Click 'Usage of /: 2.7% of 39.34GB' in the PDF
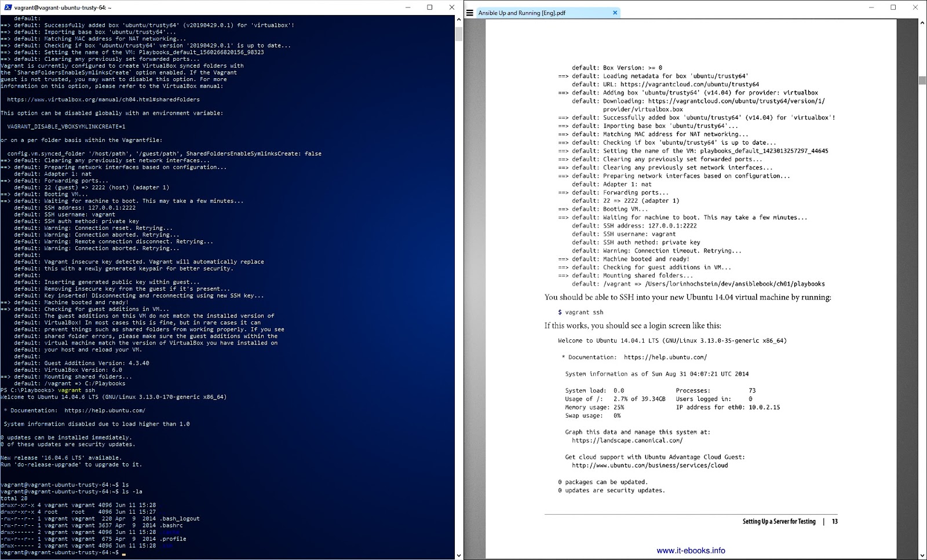This screenshot has width=927, height=560. pyautogui.click(x=615, y=399)
